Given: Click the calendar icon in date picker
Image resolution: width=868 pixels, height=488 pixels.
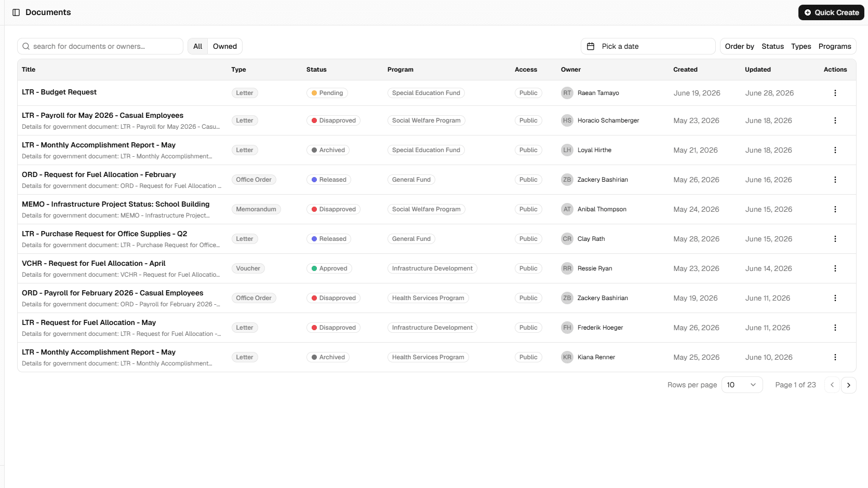Looking at the screenshot, I should pyautogui.click(x=591, y=46).
